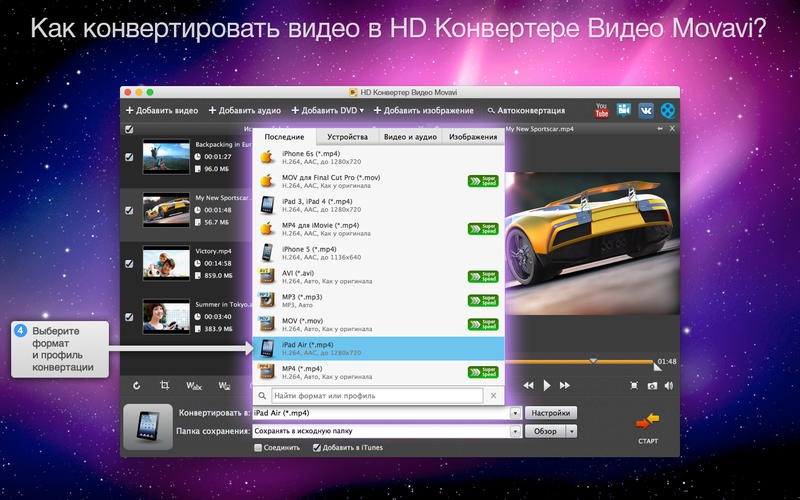Viewport: 800px width, 500px height.
Task: Expand the Добавить DVD dropdown
Action: click(362, 110)
